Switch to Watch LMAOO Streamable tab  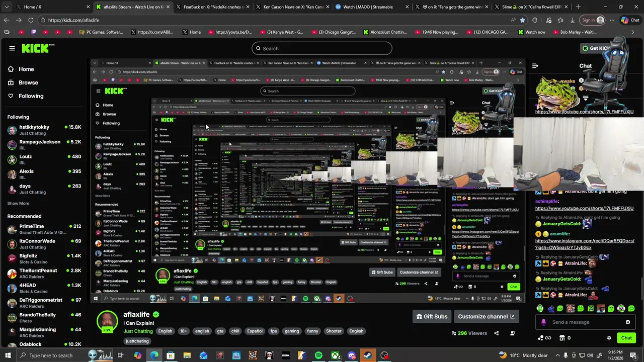pyautogui.click(x=372, y=7)
